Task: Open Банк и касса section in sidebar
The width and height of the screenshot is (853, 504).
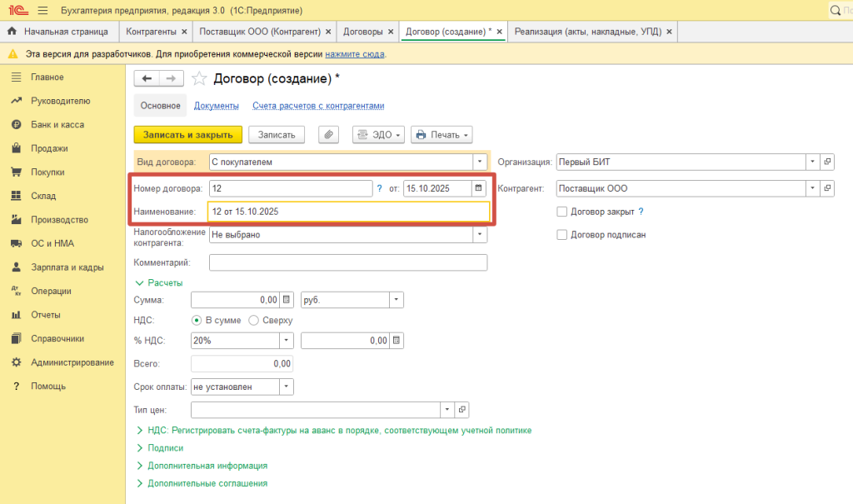Action: click(x=57, y=125)
